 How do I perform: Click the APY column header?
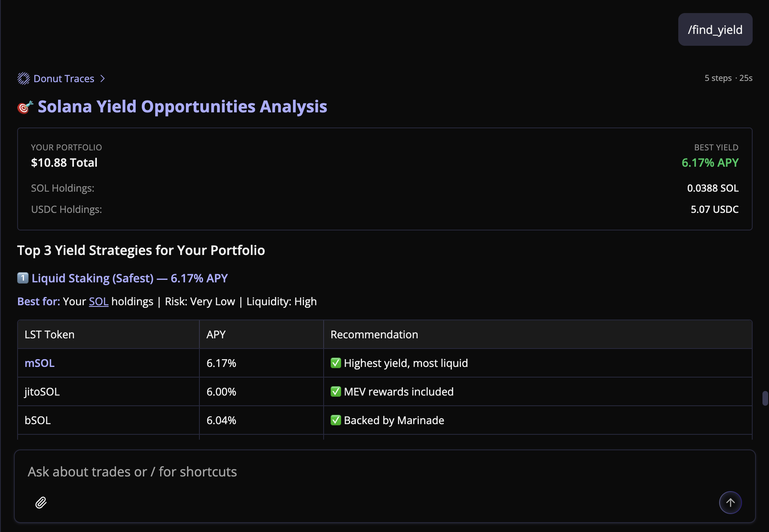[216, 335]
